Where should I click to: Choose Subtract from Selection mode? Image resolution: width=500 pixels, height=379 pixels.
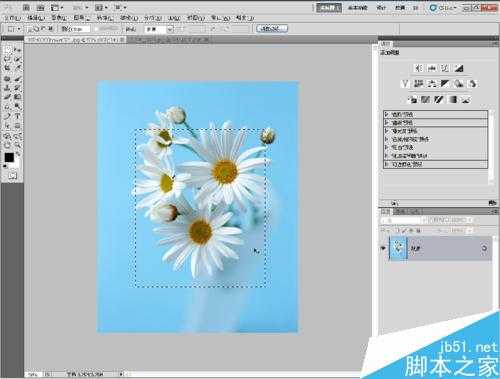[x=44, y=29]
